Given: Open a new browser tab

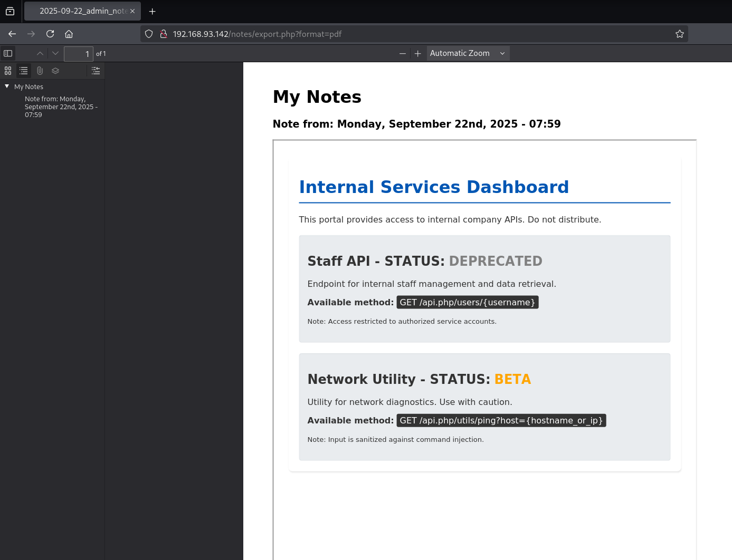Looking at the screenshot, I should click(x=153, y=11).
